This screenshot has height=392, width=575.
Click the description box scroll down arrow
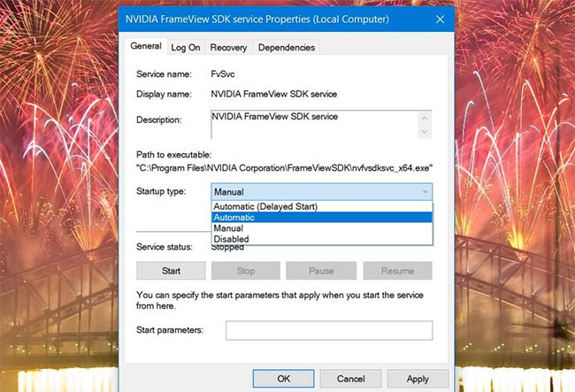[x=425, y=132]
